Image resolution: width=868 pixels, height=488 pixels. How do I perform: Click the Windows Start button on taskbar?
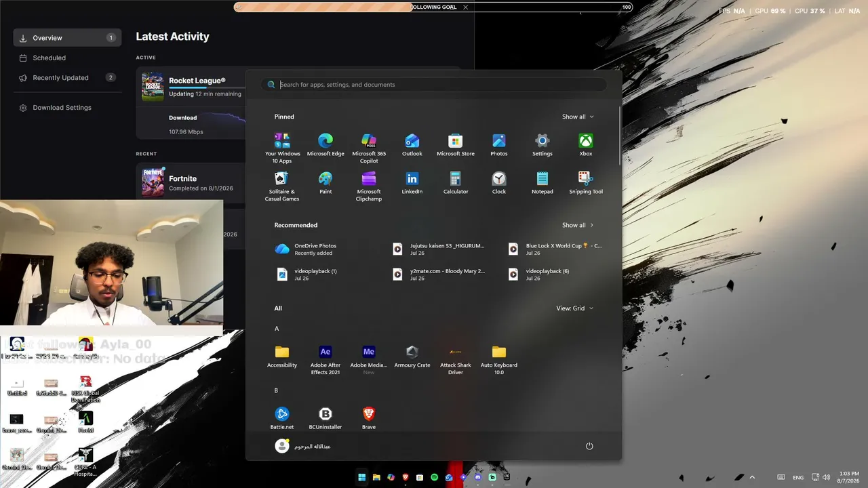coord(361,477)
